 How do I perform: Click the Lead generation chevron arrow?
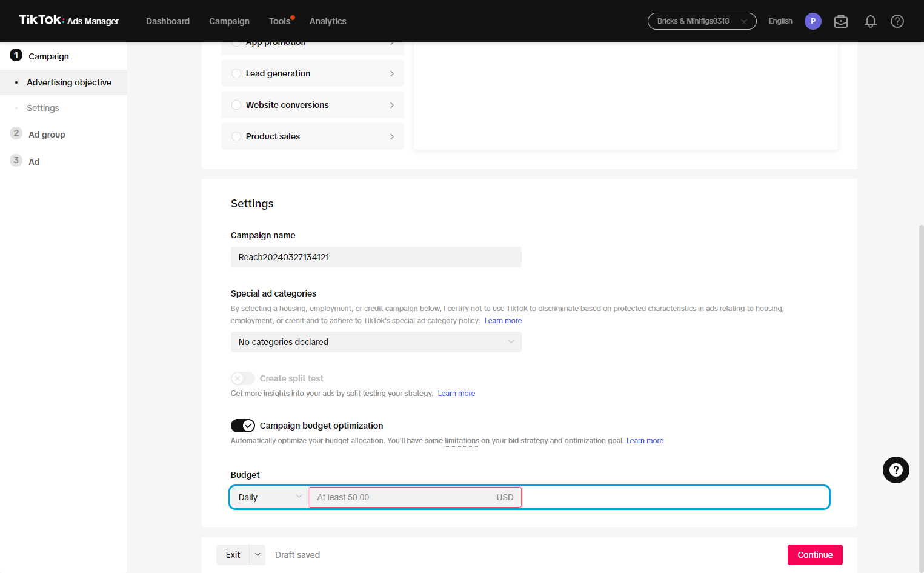click(x=392, y=73)
